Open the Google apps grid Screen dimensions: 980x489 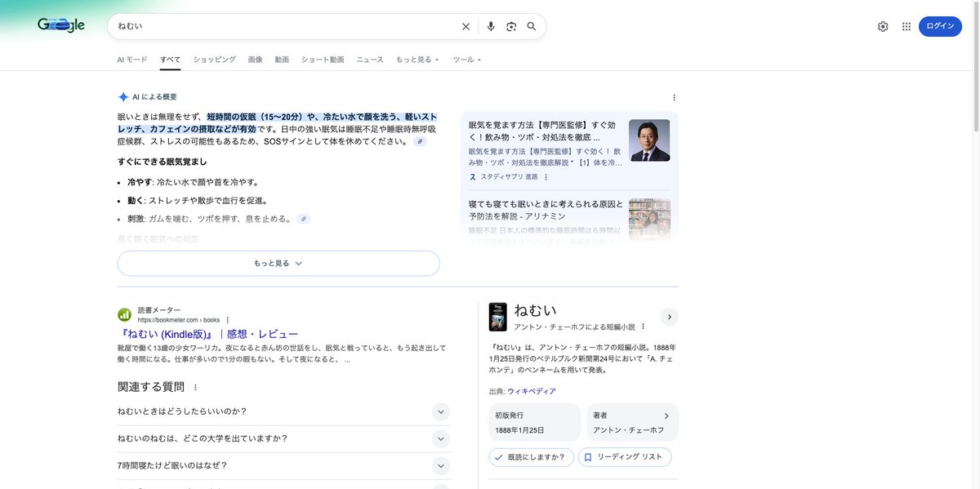906,26
